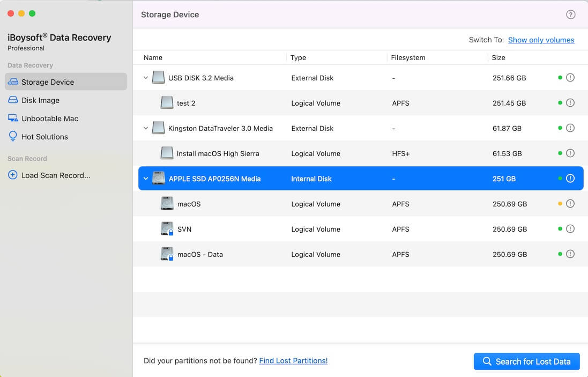
Task: Open Hot Solutions in the sidebar
Action: (44, 137)
